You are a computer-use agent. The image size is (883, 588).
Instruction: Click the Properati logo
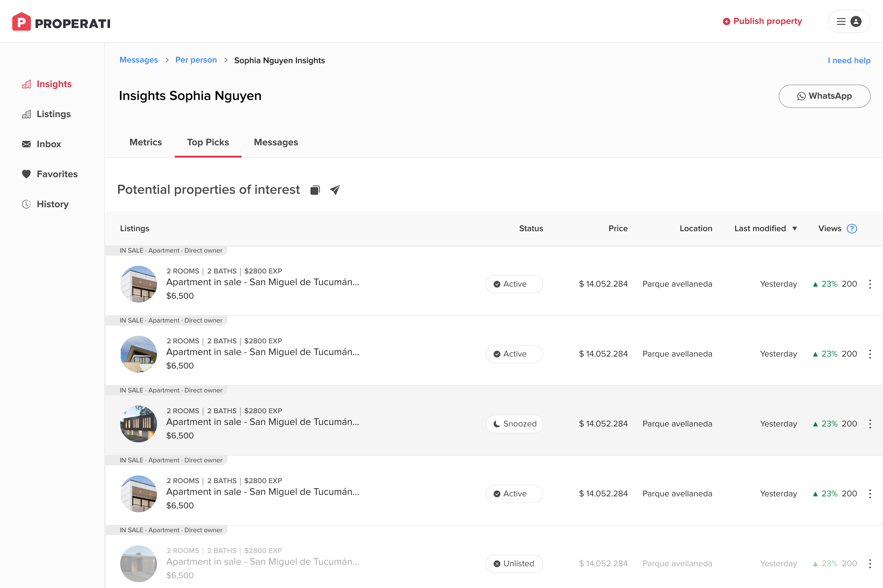61,22
